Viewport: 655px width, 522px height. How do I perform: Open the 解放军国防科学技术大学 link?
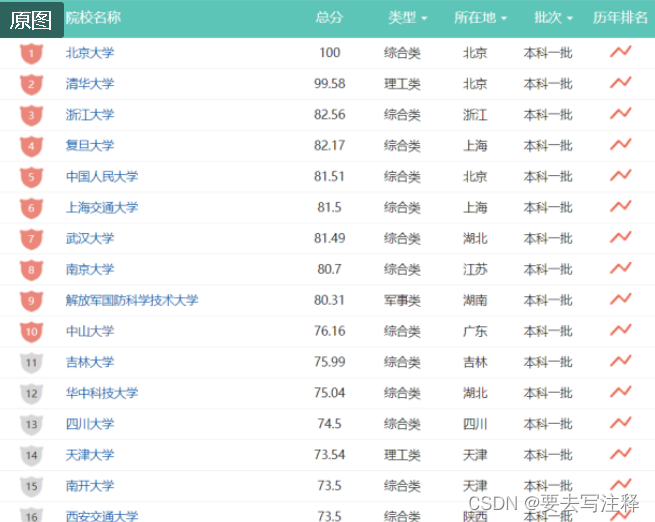click(132, 300)
